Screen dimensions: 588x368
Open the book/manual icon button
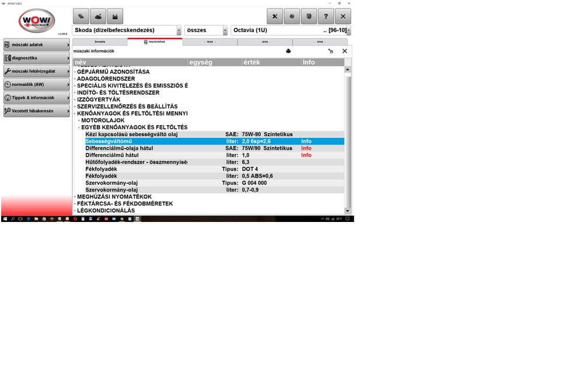tap(309, 16)
